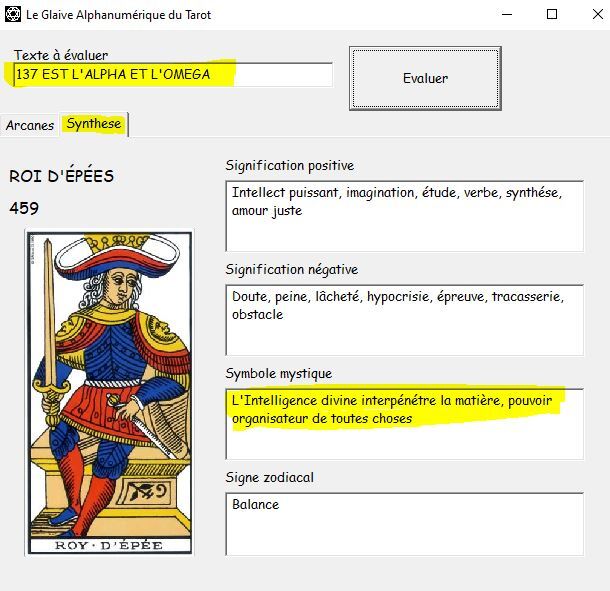Minimize the tarot window
Viewport: 610px width, 591px height.
click(507, 14)
